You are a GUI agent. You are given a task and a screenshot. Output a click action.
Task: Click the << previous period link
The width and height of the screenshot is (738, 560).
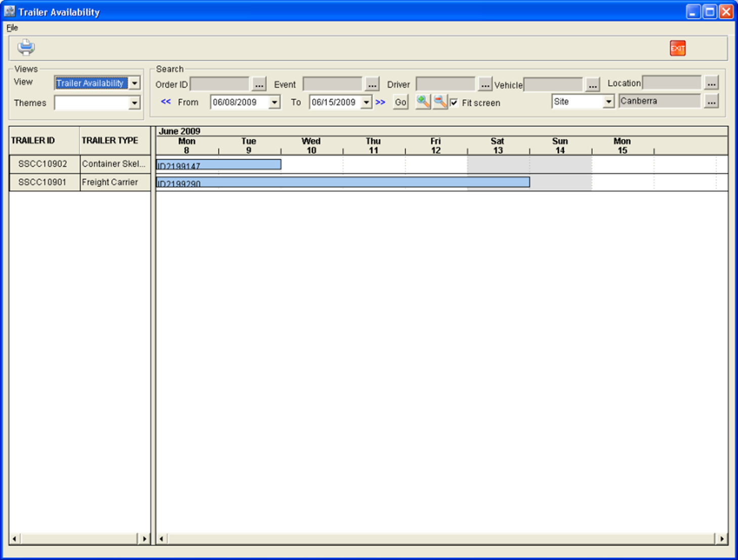[x=166, y=102]
